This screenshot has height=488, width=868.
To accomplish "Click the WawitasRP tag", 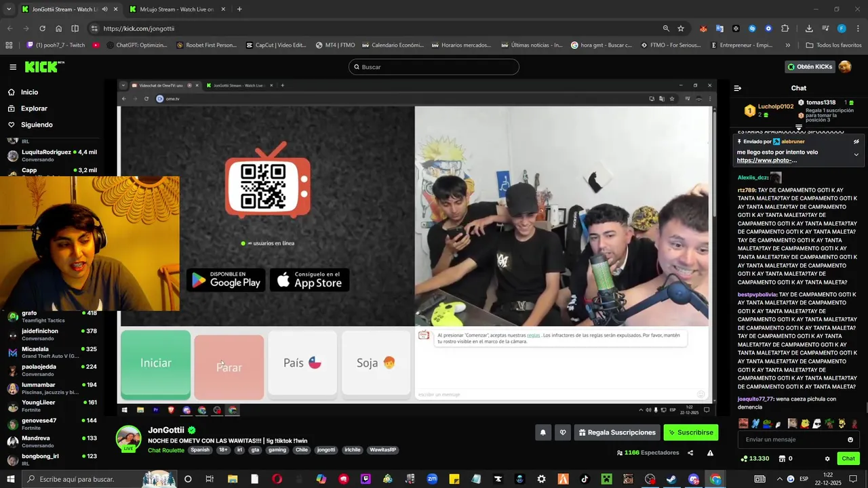I will [x=383, y=450].
